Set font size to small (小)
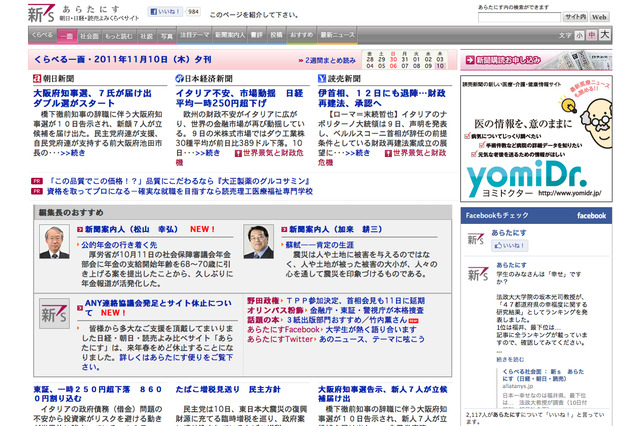640x426 pixels. [579, 36]
